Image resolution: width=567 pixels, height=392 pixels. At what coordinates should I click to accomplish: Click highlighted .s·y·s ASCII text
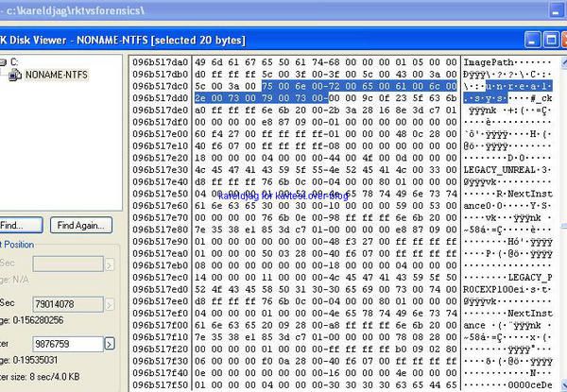coord(486,98)
